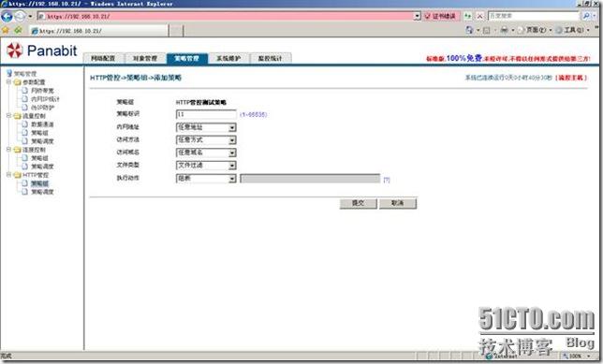Click the 连接控制 folder icon
The height and width of the screenshot is (364, 603).
17,150
